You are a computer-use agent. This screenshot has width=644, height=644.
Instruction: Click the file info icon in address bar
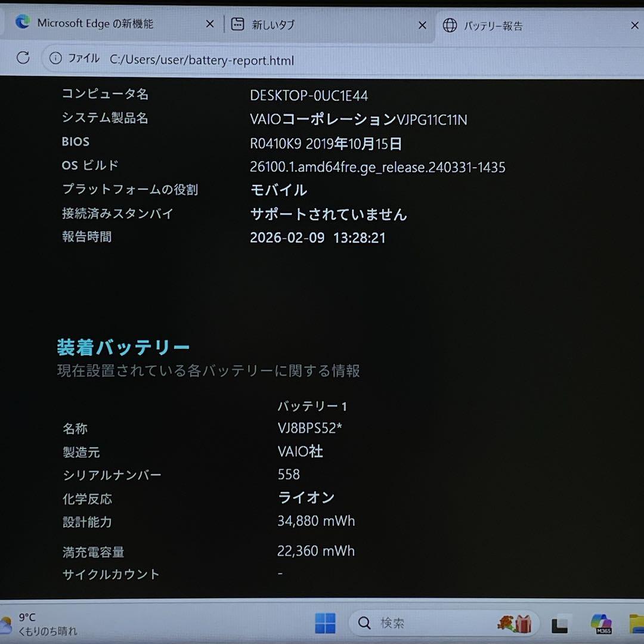click(x=55, y=58)
